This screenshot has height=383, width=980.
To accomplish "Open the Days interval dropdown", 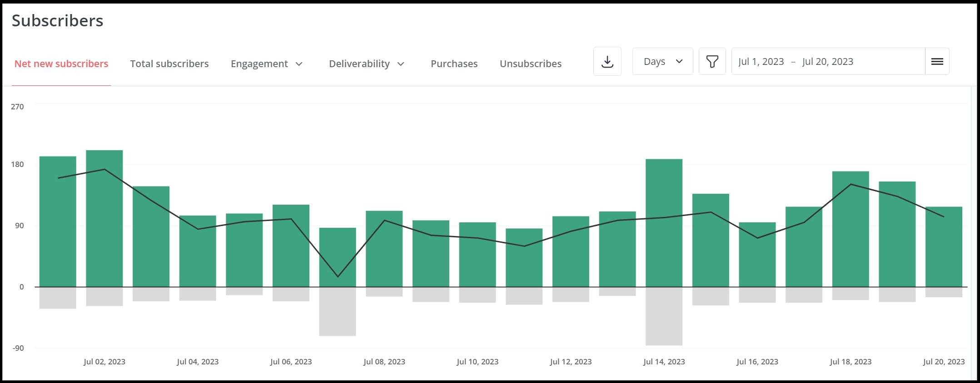I will click(x=662, y=61).
